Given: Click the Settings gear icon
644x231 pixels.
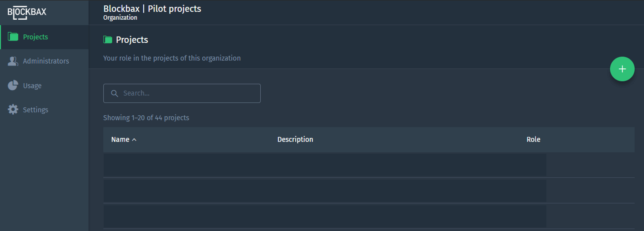Looking at the screenshot, I should (13, 110).
